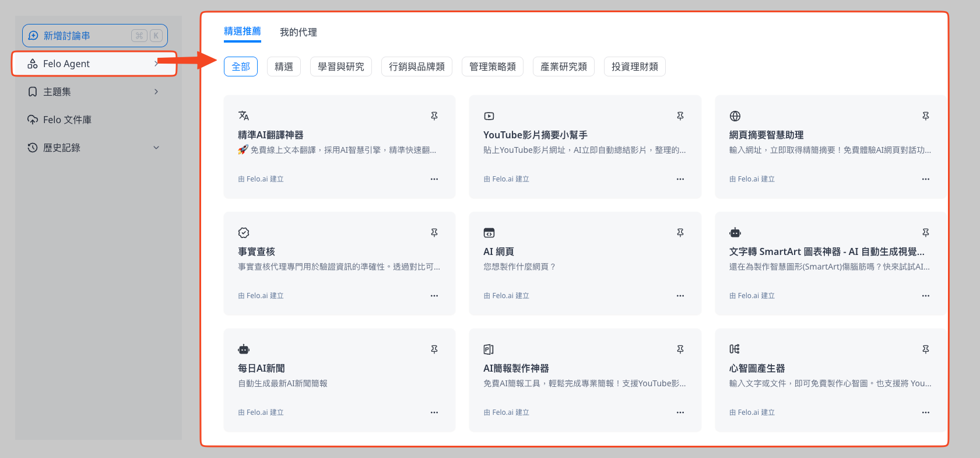Switch to the 我的代理 tab
This screenshot has width=980, height=458.
tap(298, 32)
